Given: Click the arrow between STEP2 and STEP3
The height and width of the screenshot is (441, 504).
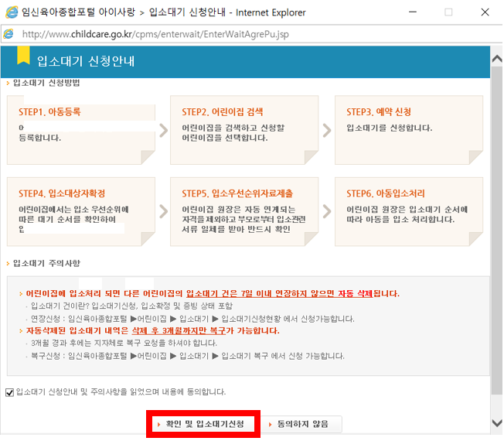Looking at the screenshot, I should 327,130.
